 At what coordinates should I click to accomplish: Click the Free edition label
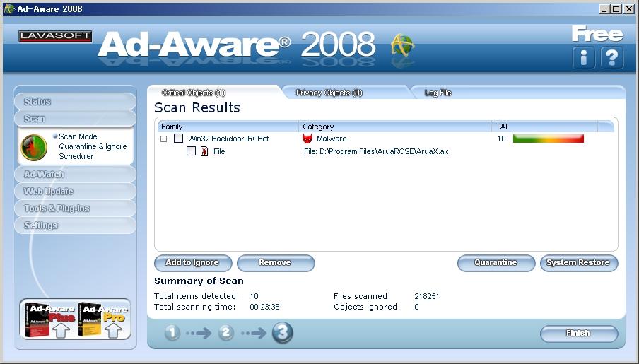pyautogui.click(x=597, y=34)
